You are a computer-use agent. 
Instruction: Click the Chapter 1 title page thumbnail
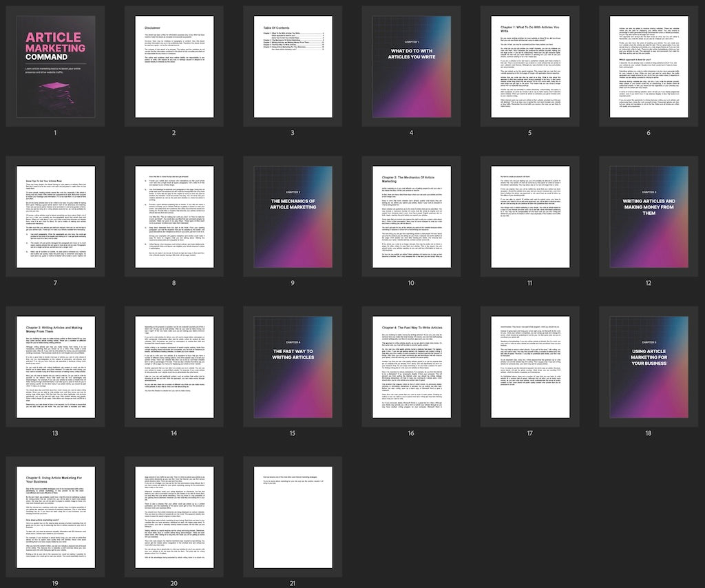click(410, 65)
